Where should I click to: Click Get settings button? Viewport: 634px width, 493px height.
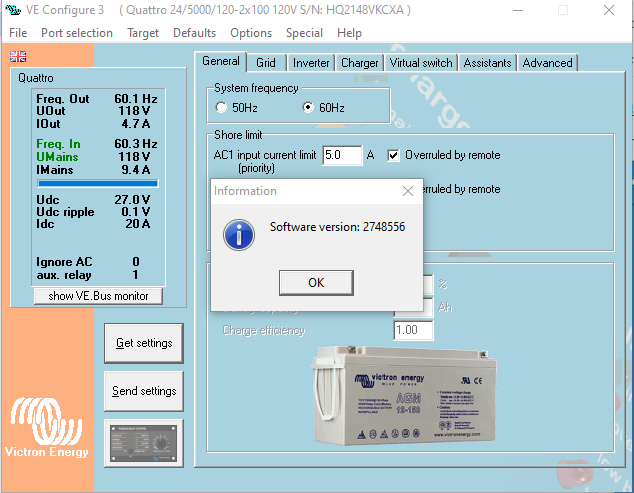(x=144, y=343)
